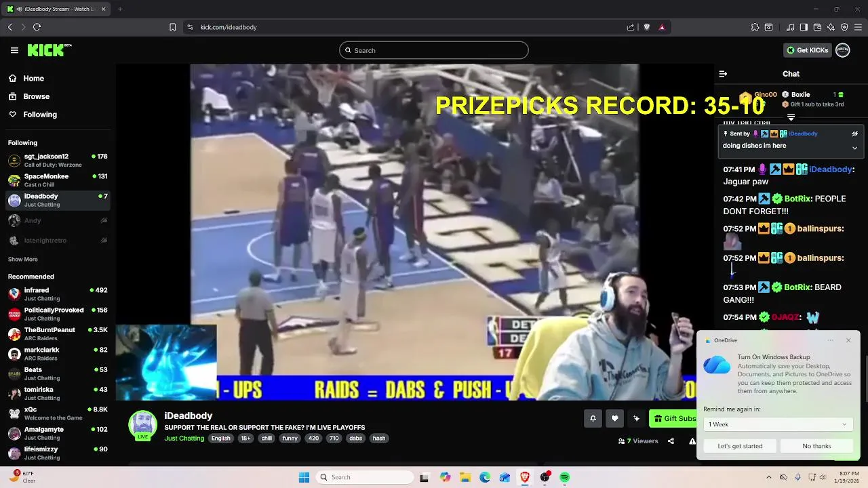868x488 pixels.
Task: Click No thanks in OneDrive popup
Action: click(x=816, y=446)
